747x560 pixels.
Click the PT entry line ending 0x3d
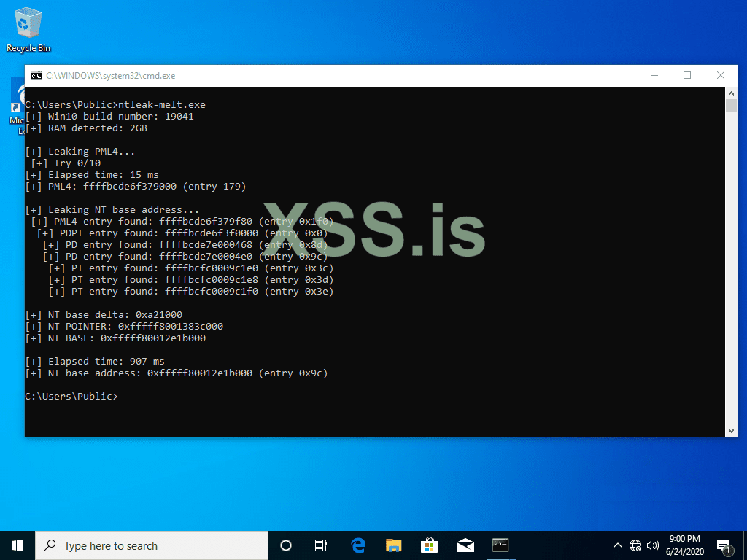point(191,280)
